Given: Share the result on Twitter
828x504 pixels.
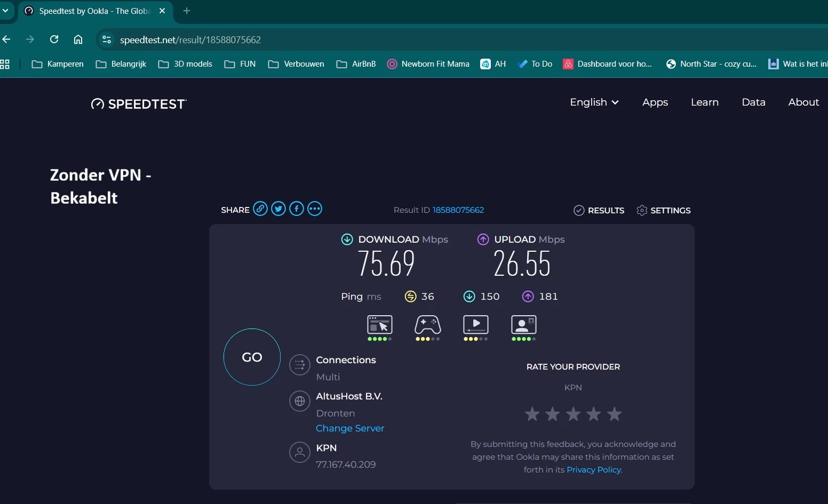Looking at the screenshot, I should (278, 209).
